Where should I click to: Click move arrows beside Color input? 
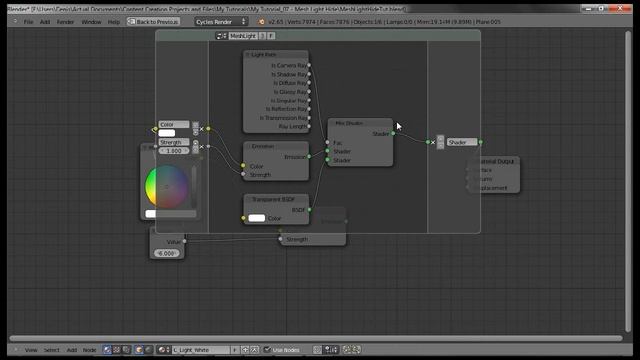[196, 129]
